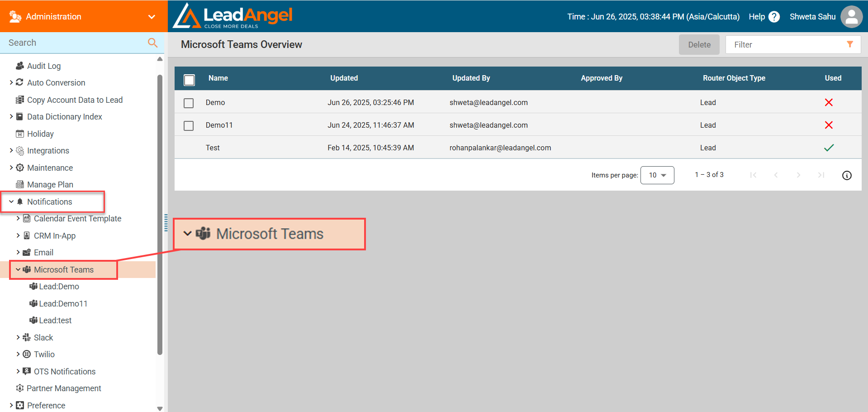Select the header checkbox to select all rows
Viewport: 868px width, 412px height.
(x=189, y=80)
